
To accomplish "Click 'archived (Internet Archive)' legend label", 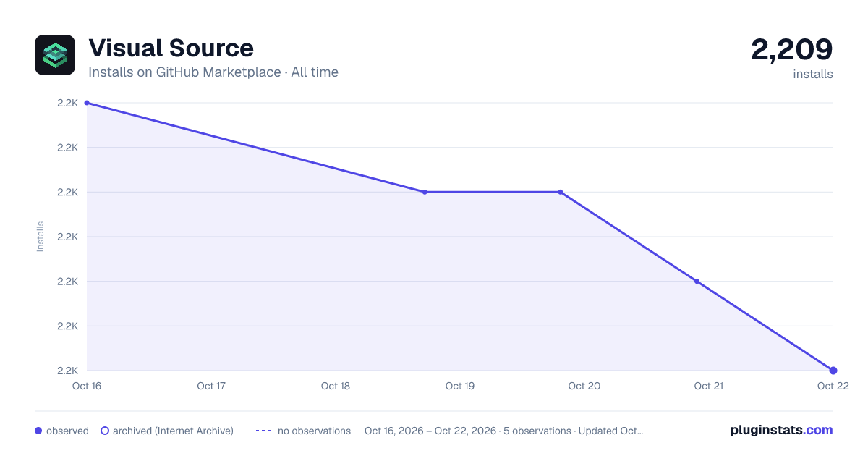I will click(x=173, y=431).
